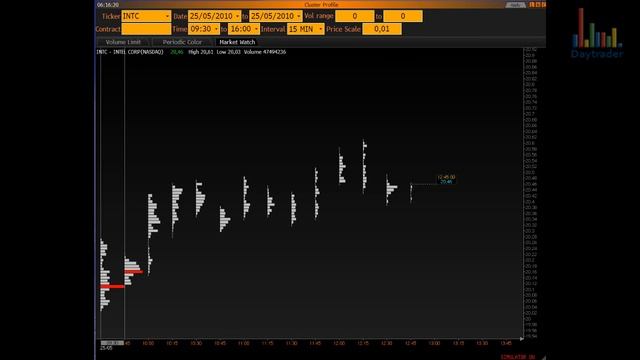Click the red volume bar in 09:30 profile
The height and width of the screenshot is (360, 640).
pos(112,287)
